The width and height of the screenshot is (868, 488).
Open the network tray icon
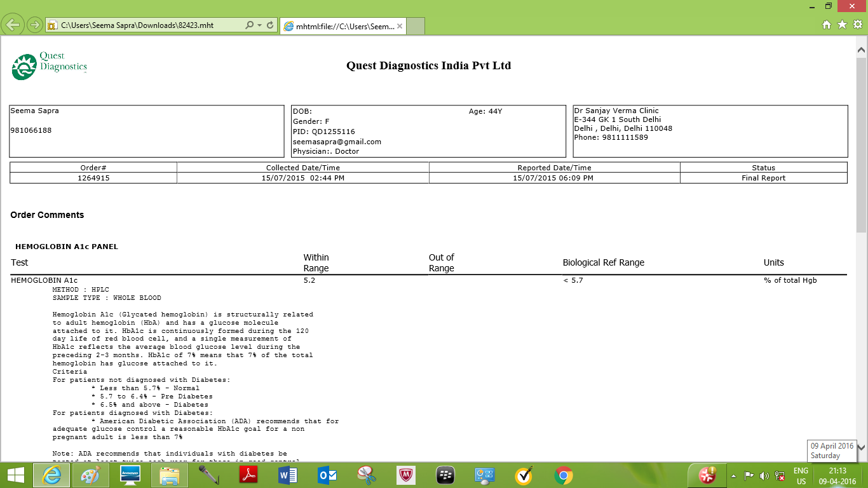pyautogui.click(x=780, y=475)
